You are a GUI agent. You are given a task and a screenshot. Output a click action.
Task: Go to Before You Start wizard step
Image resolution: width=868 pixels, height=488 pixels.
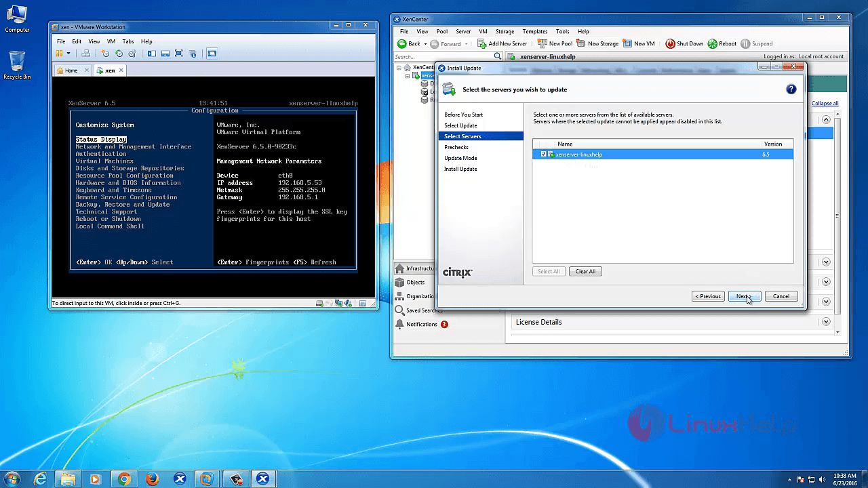[x=464, y=115]
